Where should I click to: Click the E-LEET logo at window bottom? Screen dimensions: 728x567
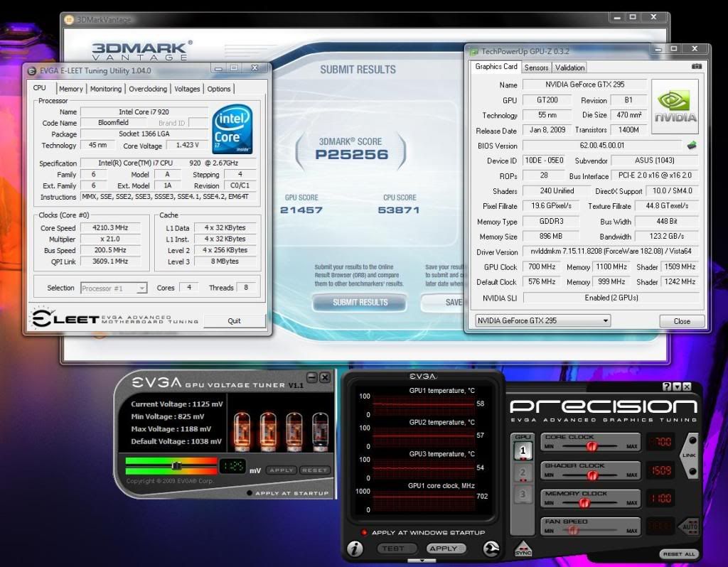click(114, 318)
